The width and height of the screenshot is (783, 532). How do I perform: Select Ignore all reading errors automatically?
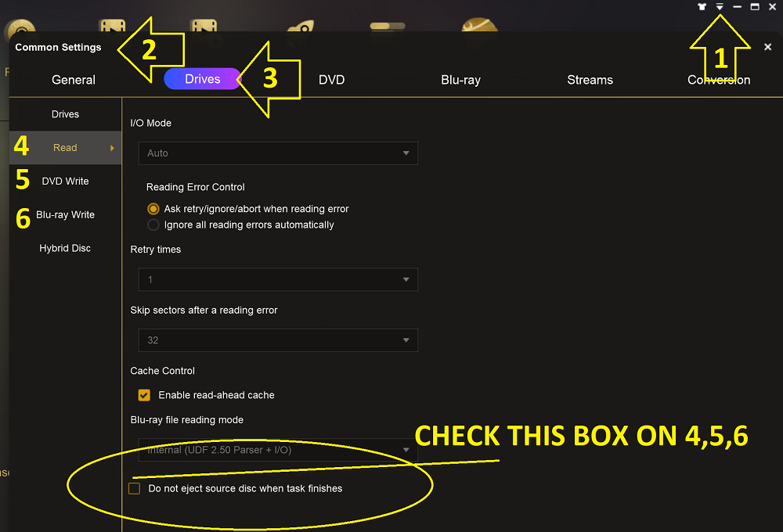153,225
